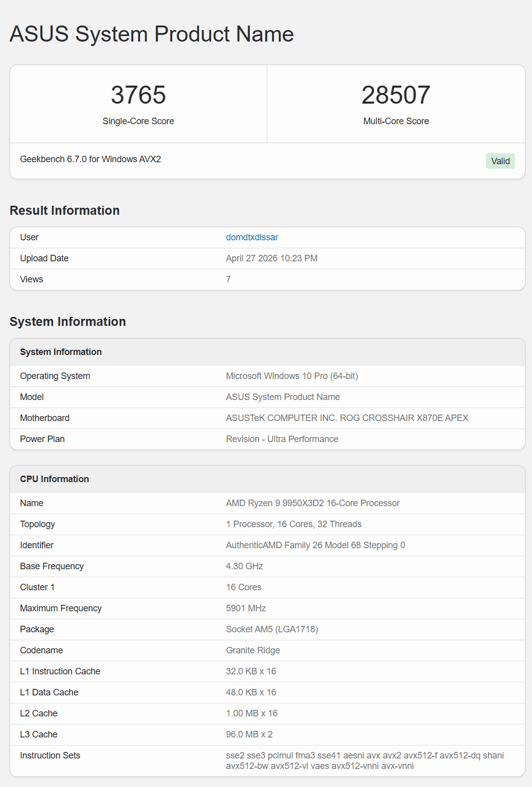The width and height of the screenshot is (532, 787).
Task: Select L1 data cache value 48.0 KB x 16
Action: tap(251, 692)
